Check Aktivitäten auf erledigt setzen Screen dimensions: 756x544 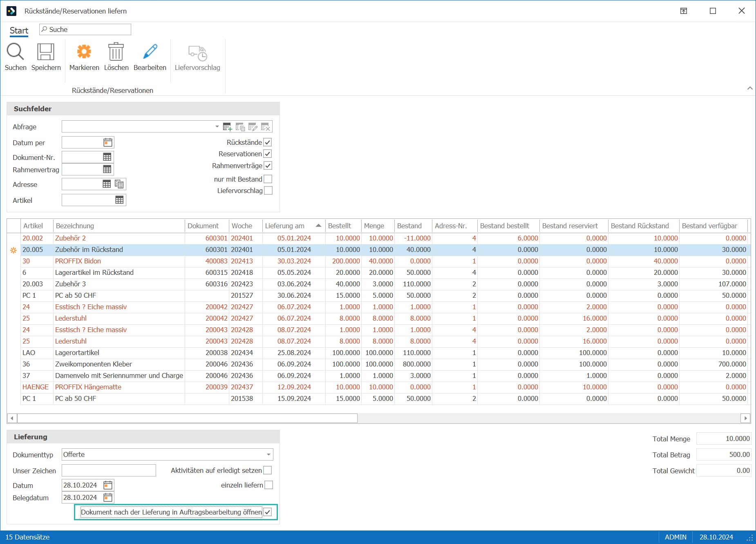pyautogui.click(x=268, y=470)
